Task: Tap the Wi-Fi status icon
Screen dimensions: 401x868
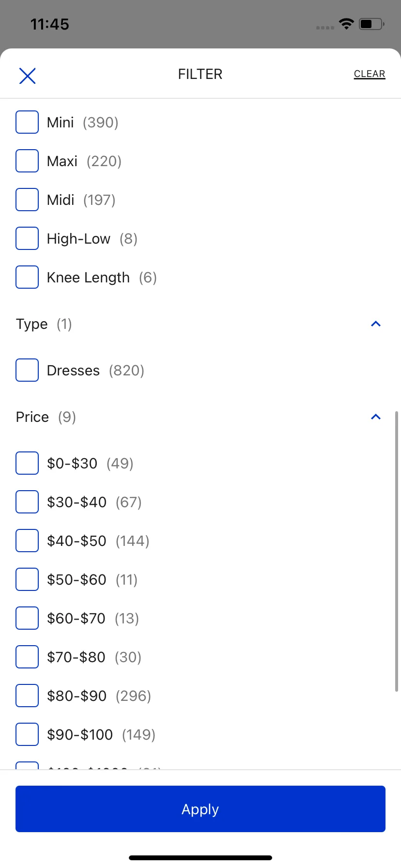Action: click(x=346, y=24)
